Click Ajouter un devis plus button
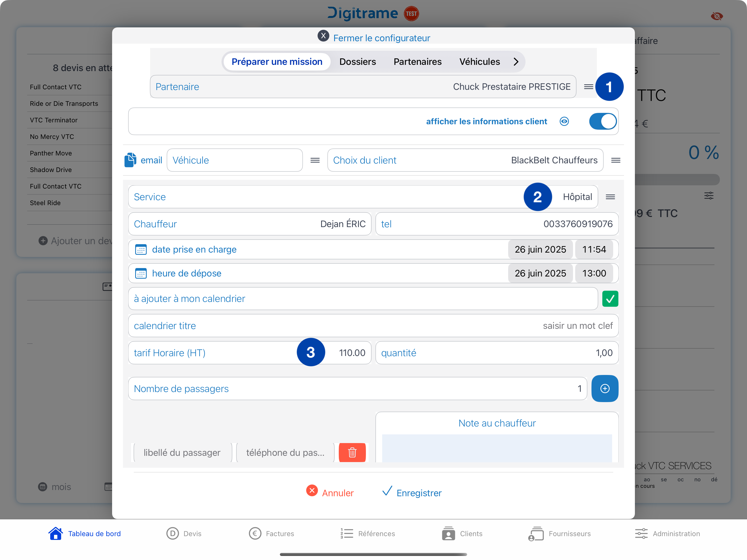This screenshot has height=560, width=747. tap(43, 241)
